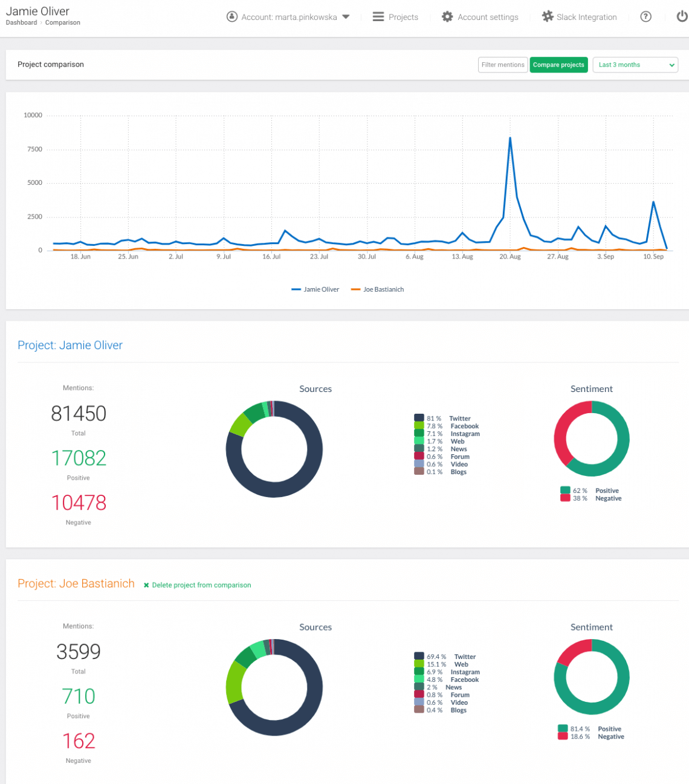The width and height of the screenshot is (689, 784).
Task: Click the Account settings gear icon
Action: click(446, 17)
